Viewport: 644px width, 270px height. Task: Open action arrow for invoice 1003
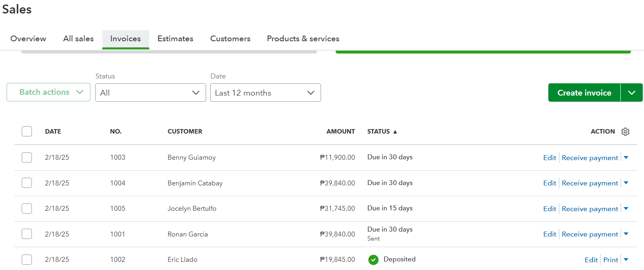coord(626,157)
